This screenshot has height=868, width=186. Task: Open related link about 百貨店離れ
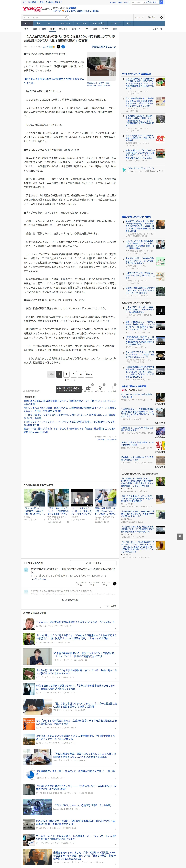70,409
